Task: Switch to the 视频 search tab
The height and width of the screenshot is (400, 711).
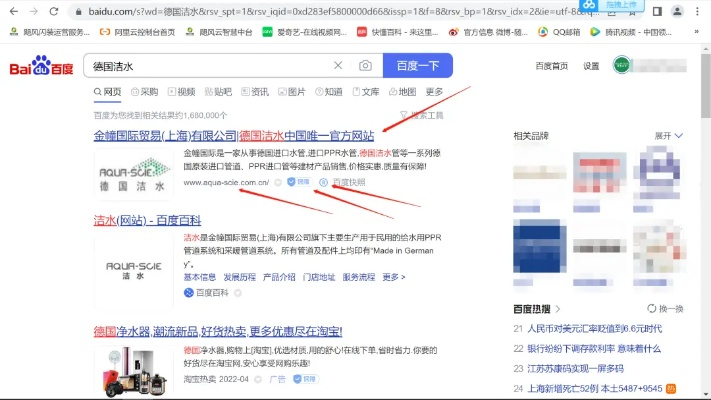Action: [181, 92]
